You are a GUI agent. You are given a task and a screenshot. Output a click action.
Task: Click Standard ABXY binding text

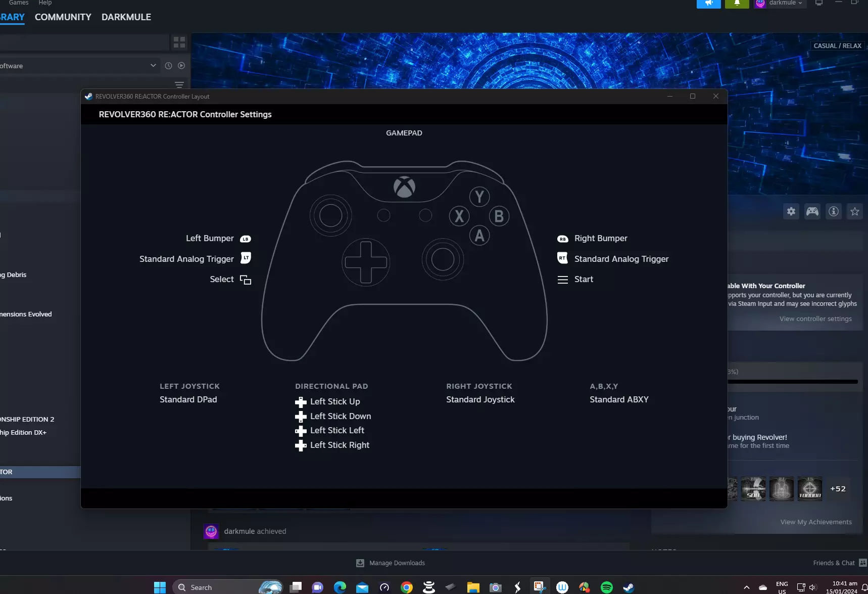[x=619, y=399]
